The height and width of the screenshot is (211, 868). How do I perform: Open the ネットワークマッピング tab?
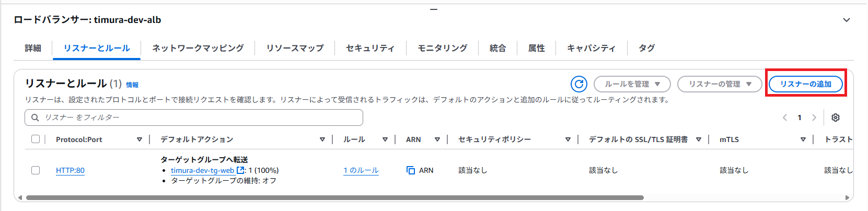coord(198,48)
